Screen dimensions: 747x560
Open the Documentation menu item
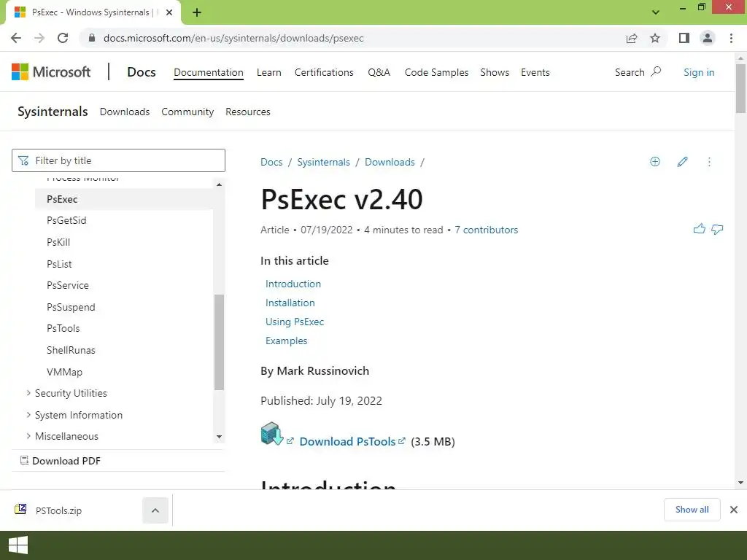[x=208, y=72]
